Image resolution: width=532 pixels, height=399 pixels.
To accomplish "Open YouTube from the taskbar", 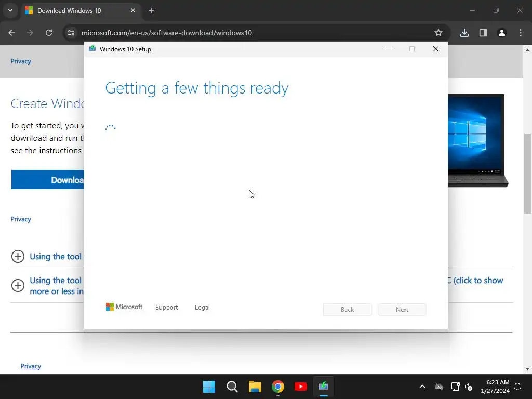I will (301, 387).
